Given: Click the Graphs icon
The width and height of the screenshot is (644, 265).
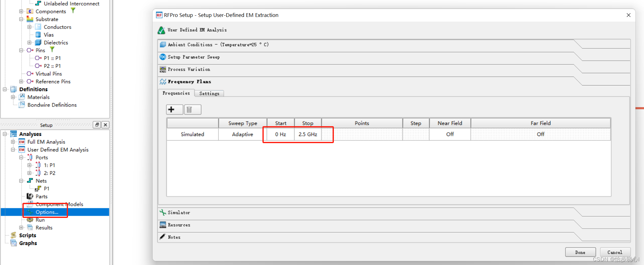Looking at the screenshot, I should coord(14,243).
